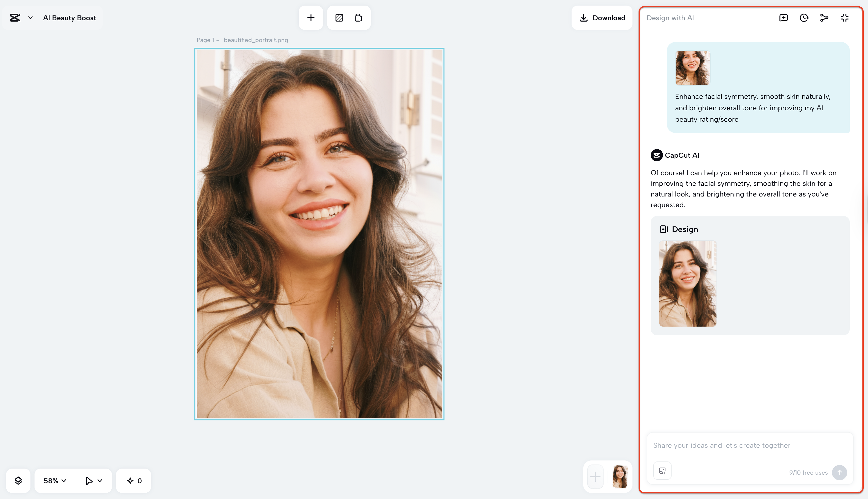Open the zoom level dropdown
The height and width of the screenshot is (499, 868).
54,480
